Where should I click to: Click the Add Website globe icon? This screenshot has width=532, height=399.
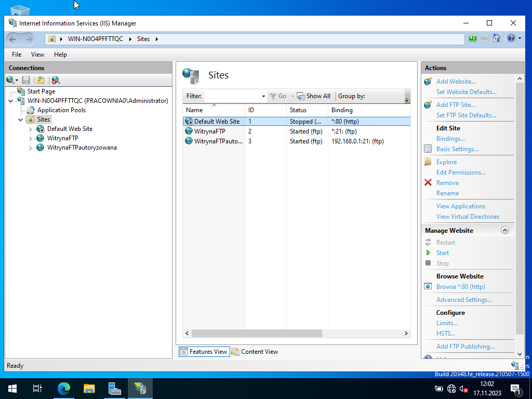click(428, 82)
